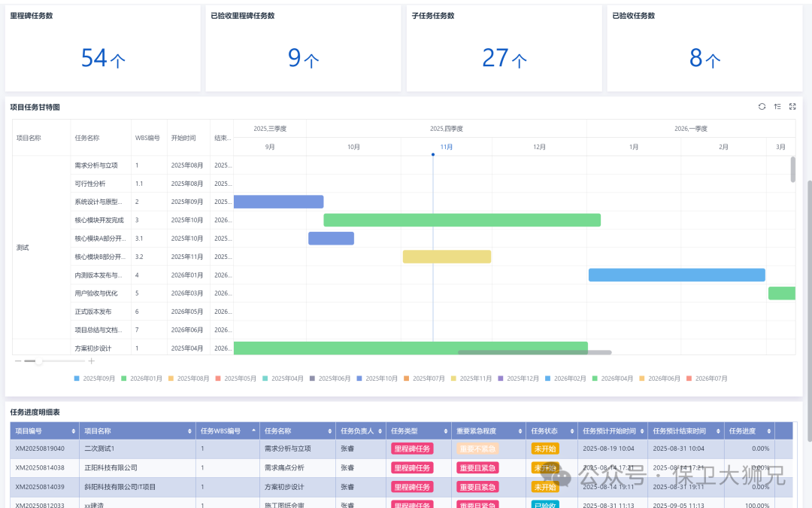Select the 2025,四季度 quarter header
The height and width of the screenshot is (508, 812).
tap(447, 129)
